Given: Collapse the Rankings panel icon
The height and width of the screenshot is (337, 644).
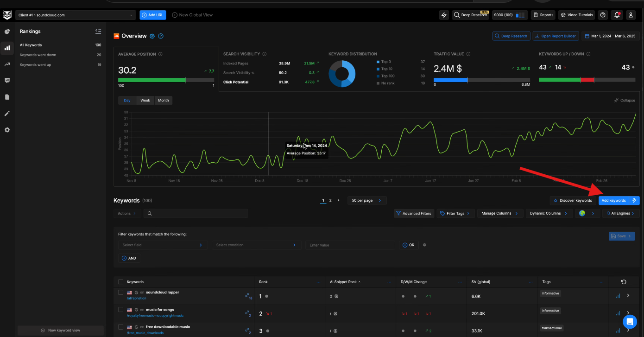Looking at the screenshot, I should point(98,31).
